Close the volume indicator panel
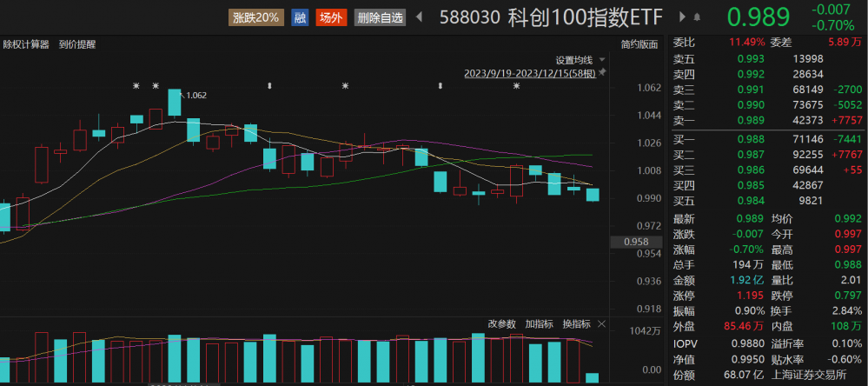Viewport: 868px width, 386px height. click(x=598, y=323)
